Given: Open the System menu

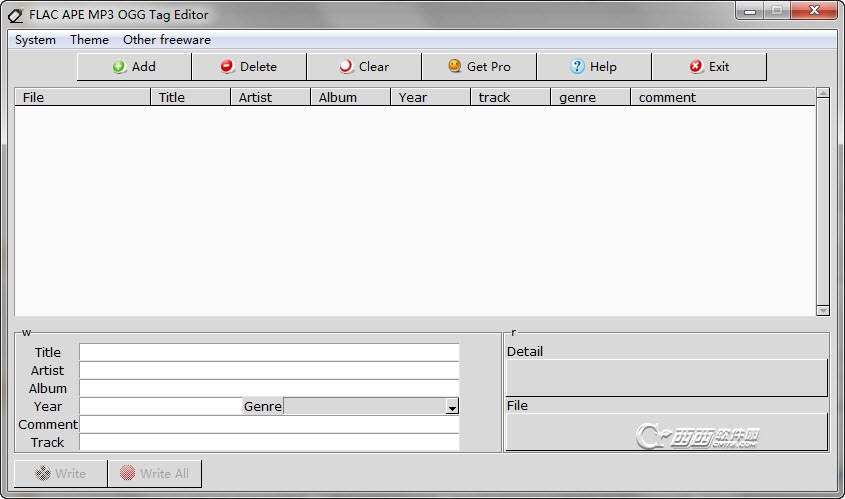Looking at the screenshot, I should (x=35, y=40).
